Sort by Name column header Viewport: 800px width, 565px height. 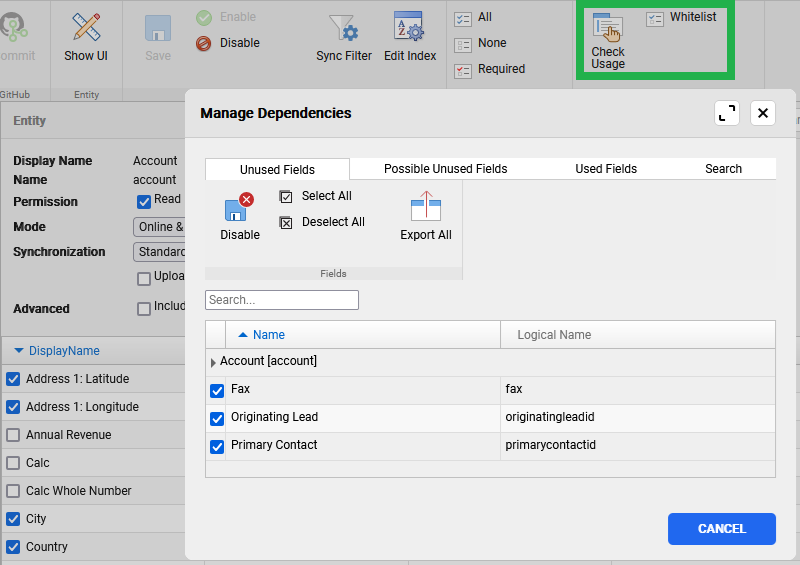(x=268, y=335)
